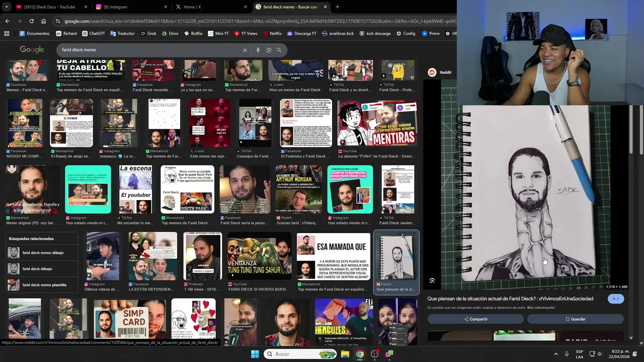Open Más información link
The height and width of the screenshot is (362, 644).
pos(541,307)
